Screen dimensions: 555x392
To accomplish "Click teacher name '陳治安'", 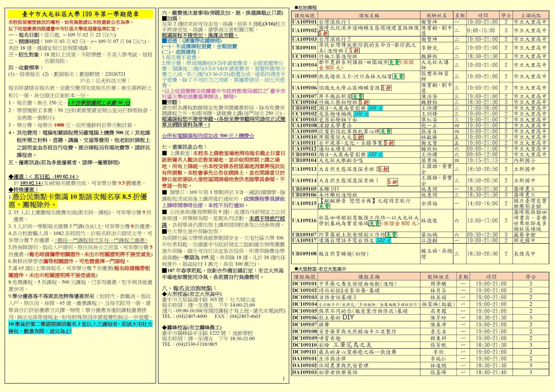I will click(429, 96).
